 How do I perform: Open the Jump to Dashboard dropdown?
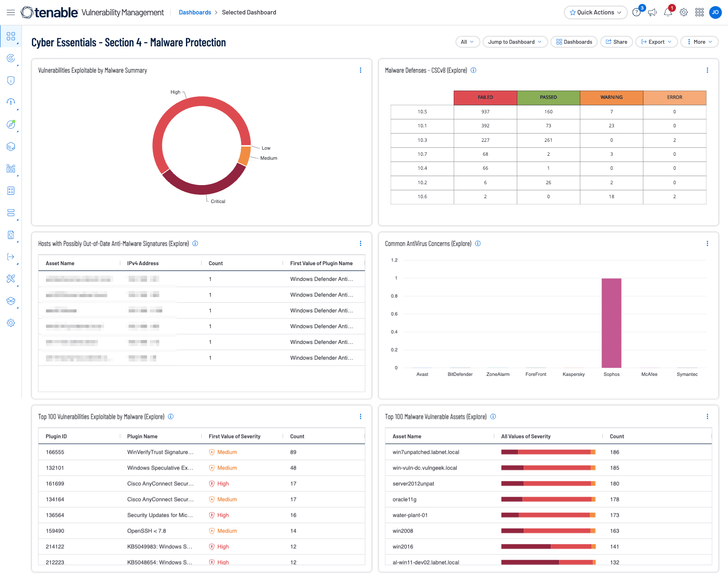515,42
